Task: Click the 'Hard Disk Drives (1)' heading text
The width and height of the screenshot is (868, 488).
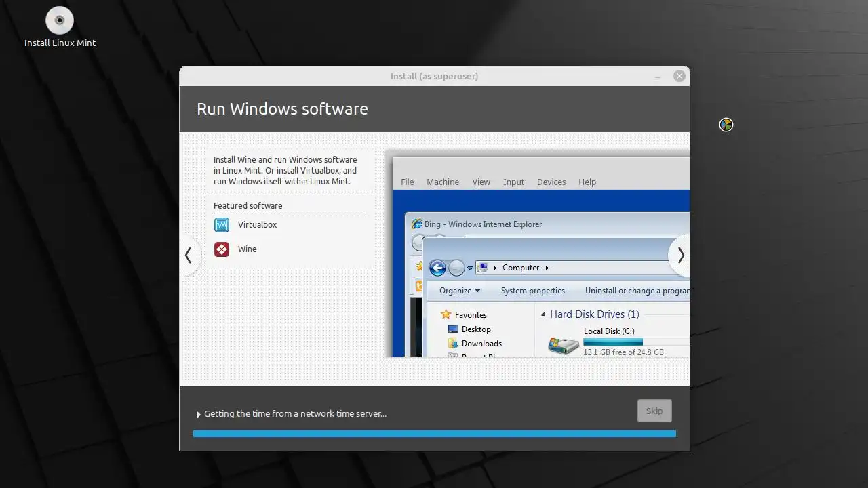Action: pyautogui.click(x=595, y=314)
